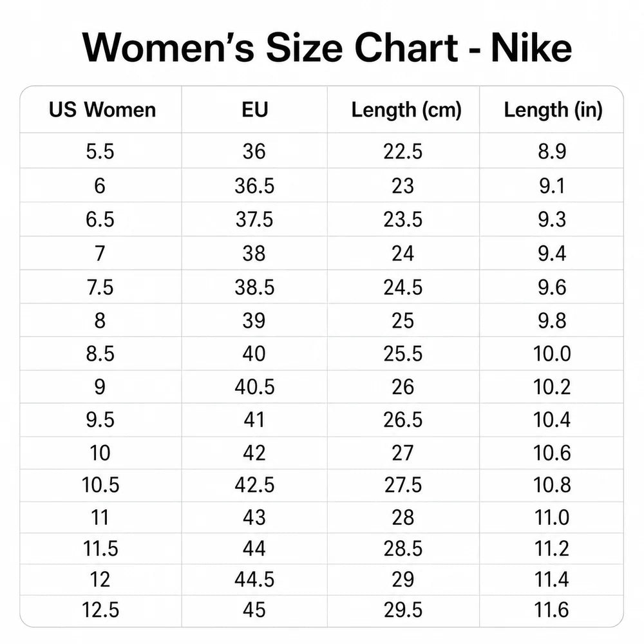Click the 11.0 inch length cell
Image resolution: width=644 pixels, height=644 pixels.
[x=552, y=518]
